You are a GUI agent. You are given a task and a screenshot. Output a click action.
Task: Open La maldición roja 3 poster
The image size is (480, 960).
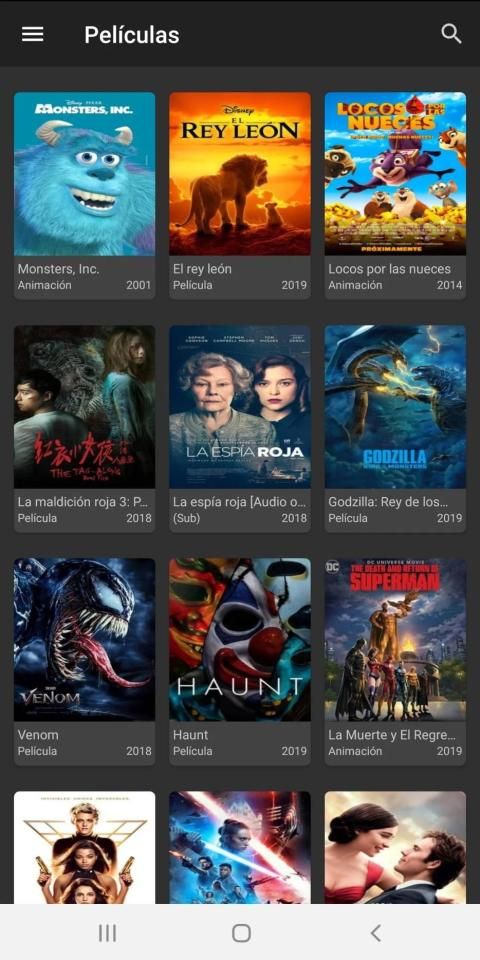(x=84, y=407)
